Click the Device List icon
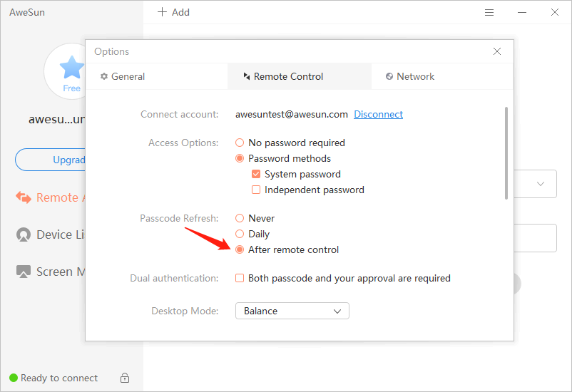Viewport: 572px width, 392px height. pos(24,234)
